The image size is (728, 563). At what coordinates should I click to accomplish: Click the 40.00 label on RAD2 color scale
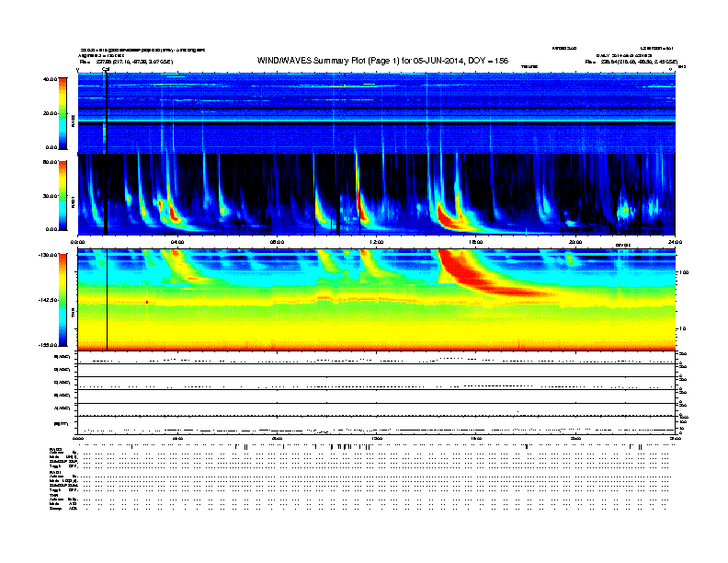click(x=50, y=79)
